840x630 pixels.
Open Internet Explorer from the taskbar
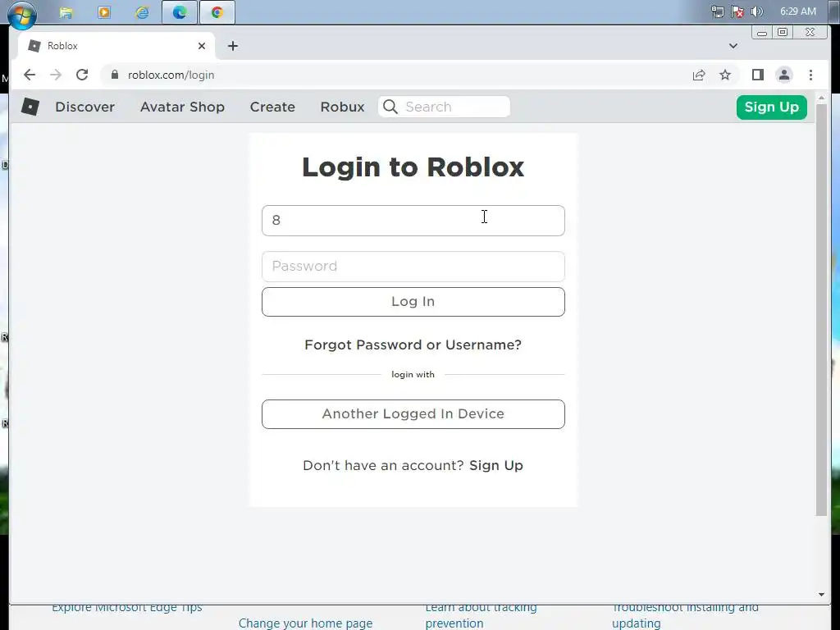142,12
